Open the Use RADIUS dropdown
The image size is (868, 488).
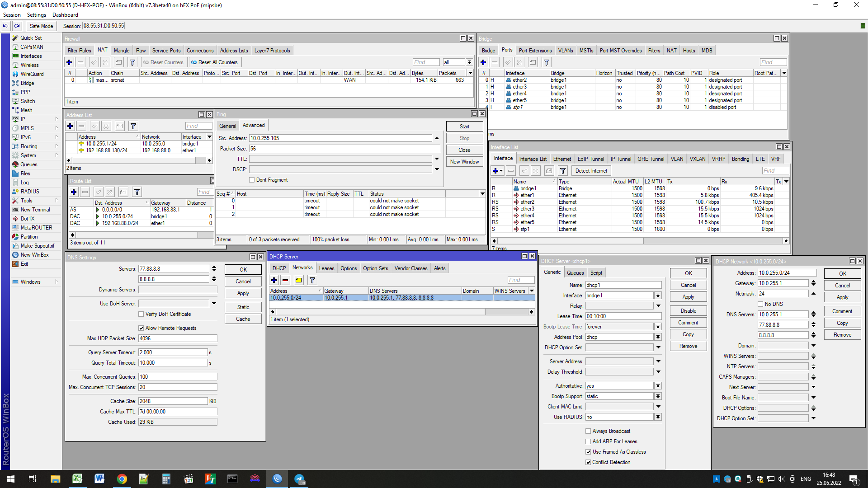point(658,417)
